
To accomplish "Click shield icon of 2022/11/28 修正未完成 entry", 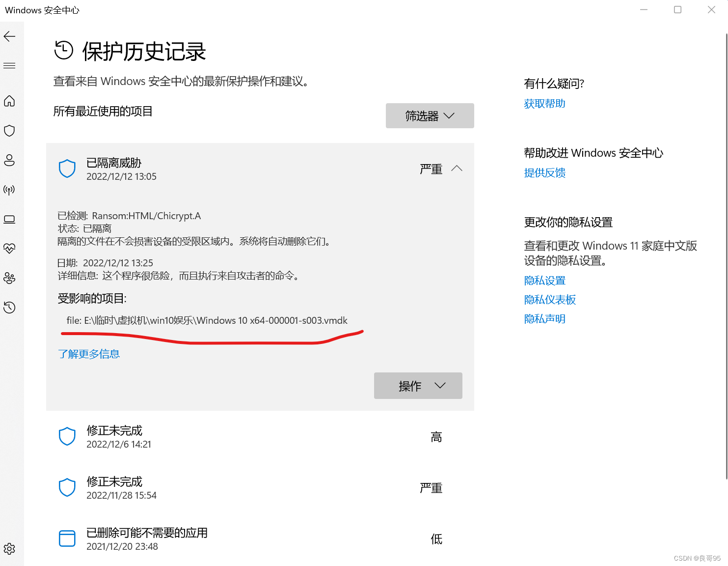I will tap(67, 487).
